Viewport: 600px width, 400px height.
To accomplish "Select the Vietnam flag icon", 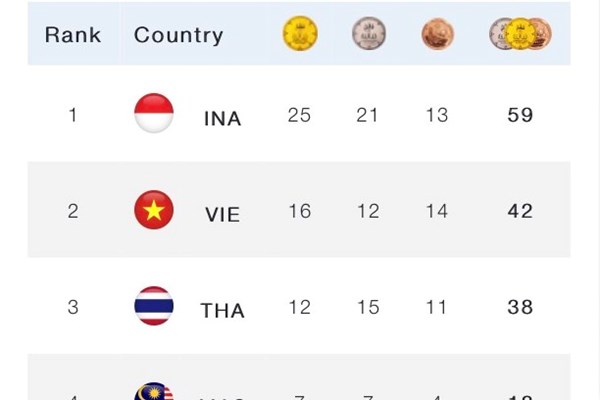I will pos(154,210).
